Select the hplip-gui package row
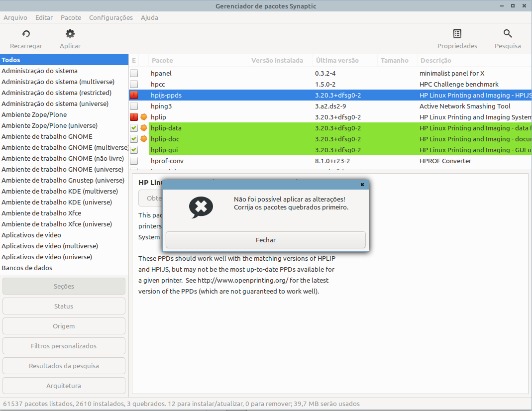The height and width of the screenshot is (411, 532). point(330,150)
